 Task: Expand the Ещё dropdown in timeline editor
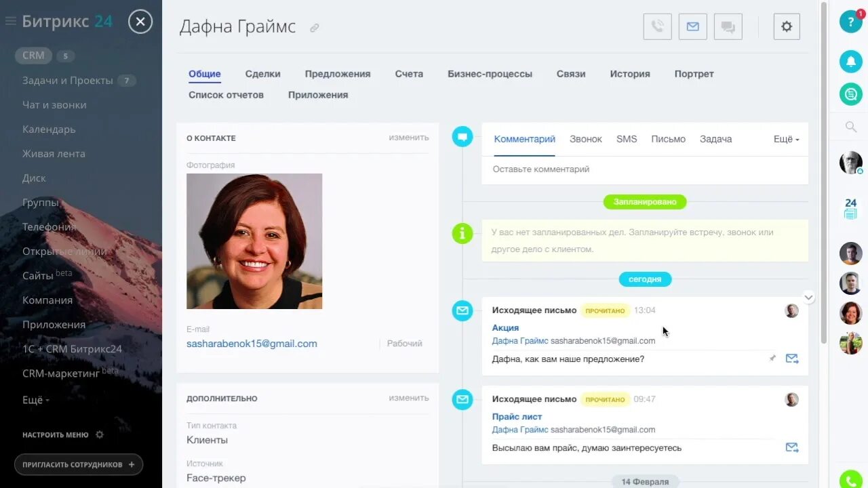(787, 139)
